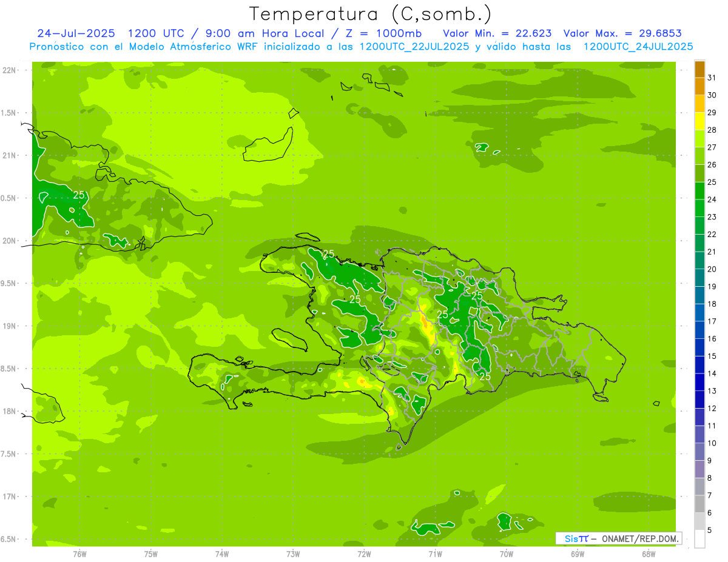The width and height of the screenshot is (728, 562).
Task: Click the 72W longitude axis label
Action: tap(364, 554)
